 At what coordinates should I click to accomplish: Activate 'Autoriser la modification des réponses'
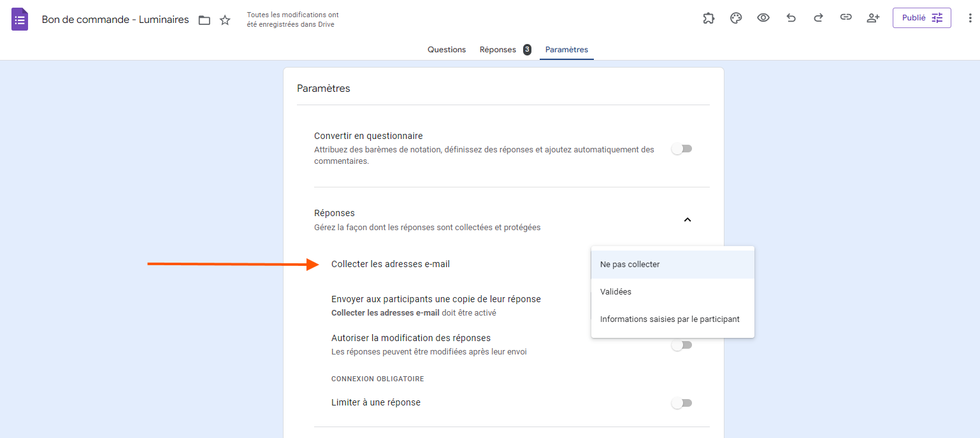(x=682, y=344)
